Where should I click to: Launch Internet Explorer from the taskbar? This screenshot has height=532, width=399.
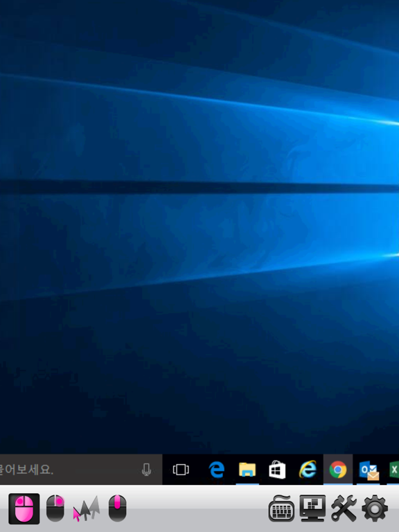(x=308, y=470)
